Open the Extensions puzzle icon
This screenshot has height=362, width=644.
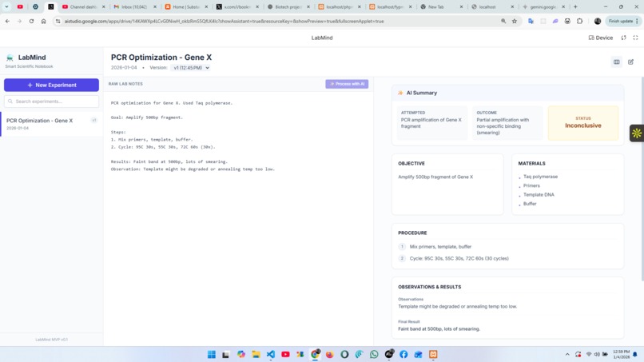(x=579, y=22)
